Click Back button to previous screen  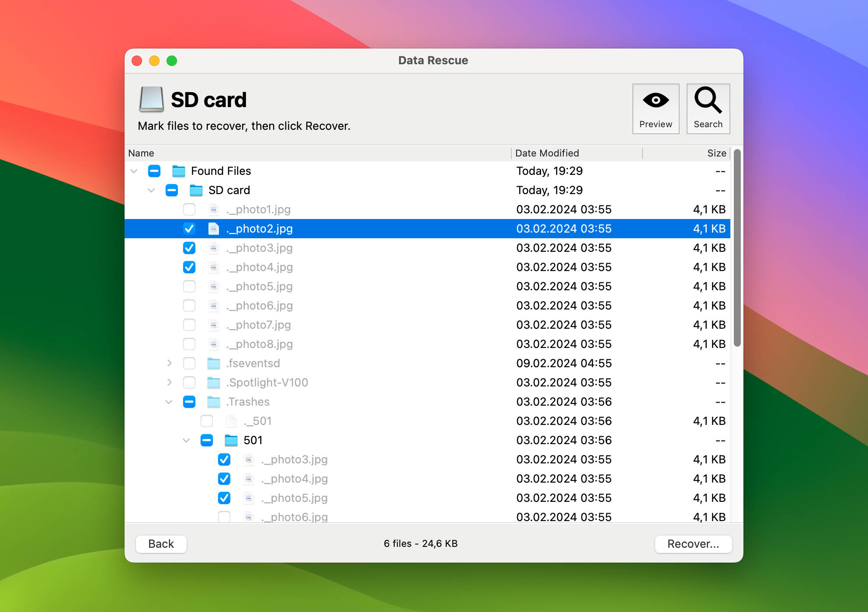tap(161, 543)
